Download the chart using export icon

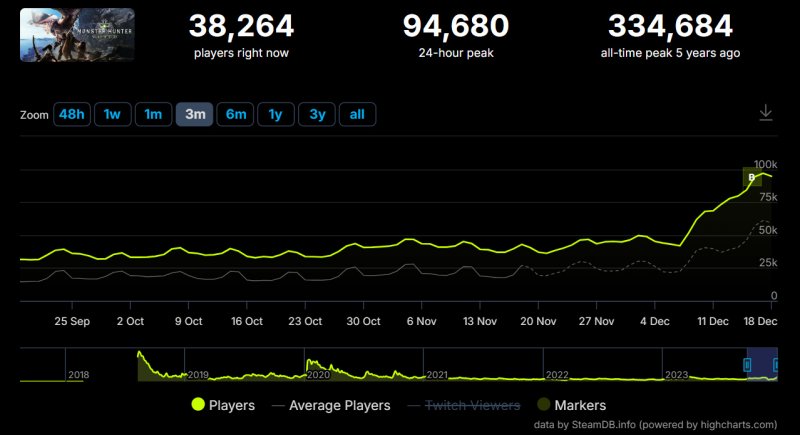tap(766, 113)
